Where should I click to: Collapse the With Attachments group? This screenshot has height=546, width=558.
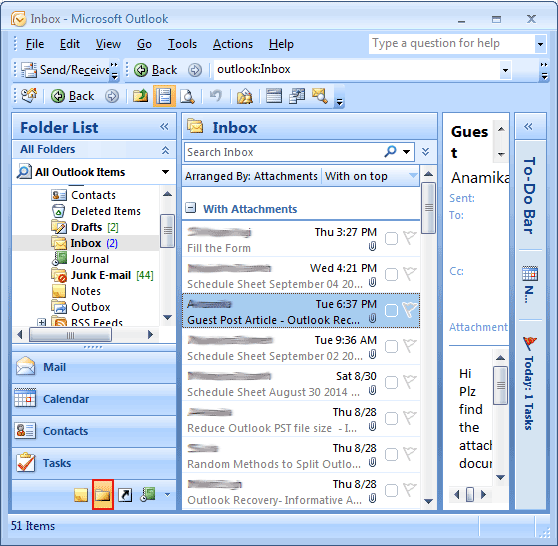click(x=191, y=208)
